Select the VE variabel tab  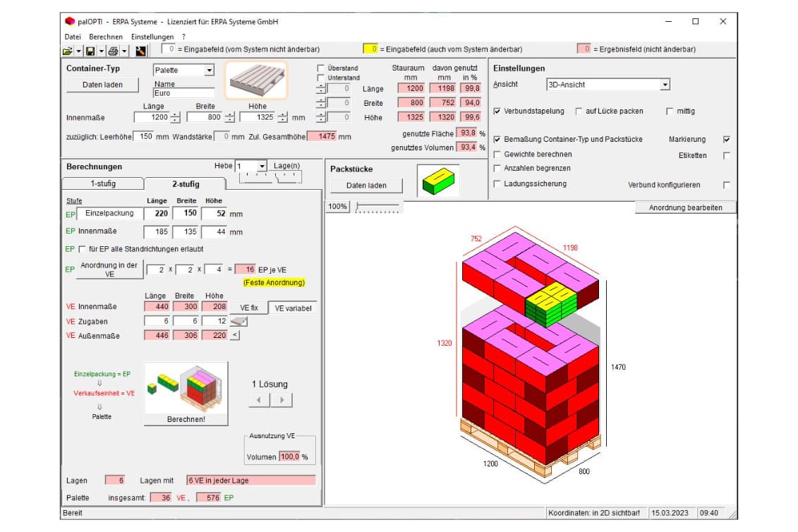(x=293, y=308)
